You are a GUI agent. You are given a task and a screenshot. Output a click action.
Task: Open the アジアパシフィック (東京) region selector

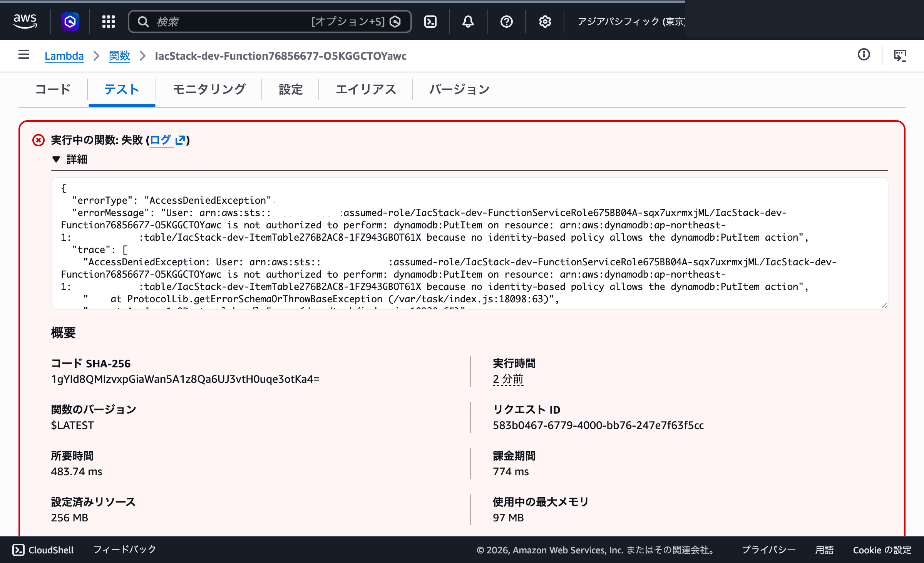tap(631, 22)
